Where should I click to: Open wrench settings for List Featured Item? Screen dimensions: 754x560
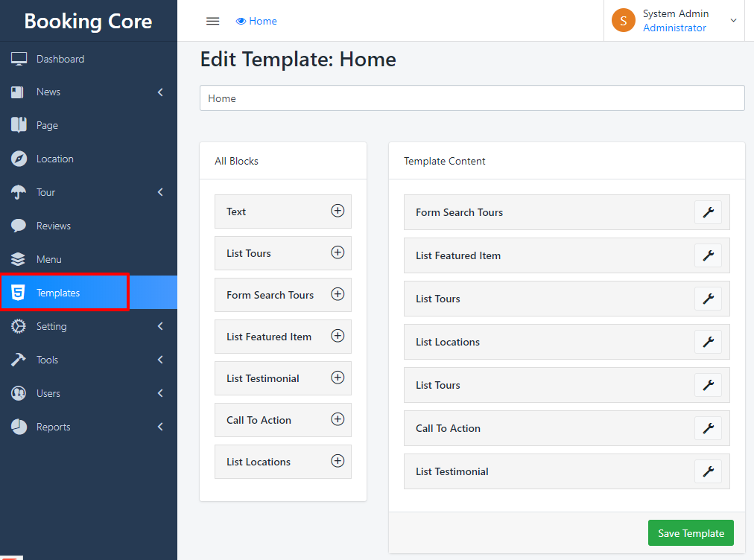pos(708,255)
